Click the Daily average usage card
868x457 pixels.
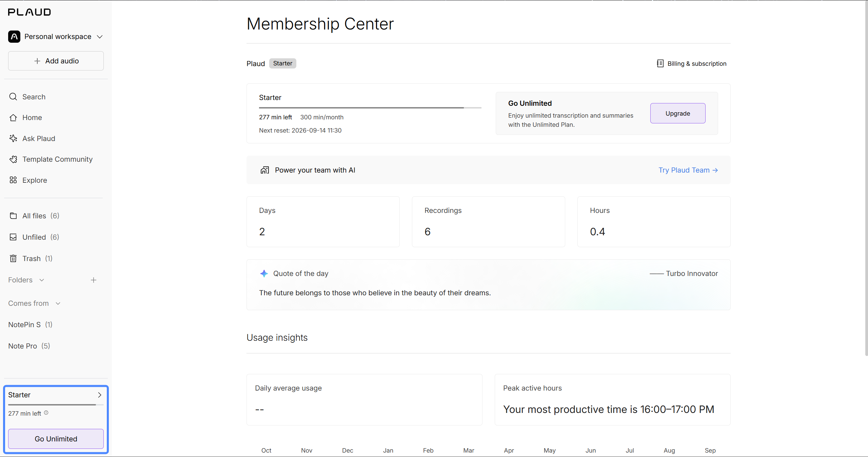(x=364, y=400)
